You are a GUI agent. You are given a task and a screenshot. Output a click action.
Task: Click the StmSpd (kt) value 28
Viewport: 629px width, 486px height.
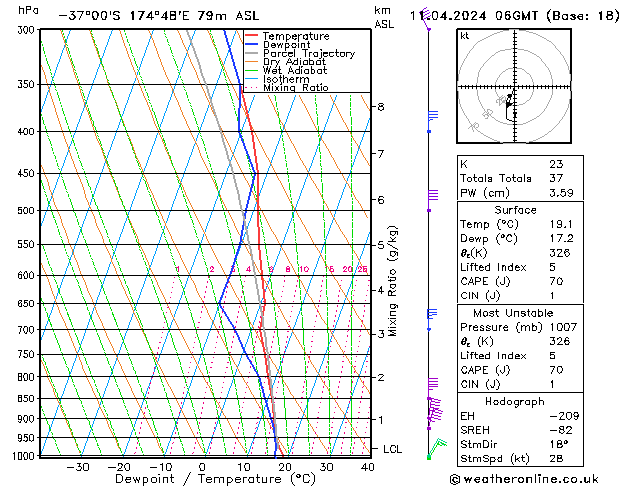[556, 458]
